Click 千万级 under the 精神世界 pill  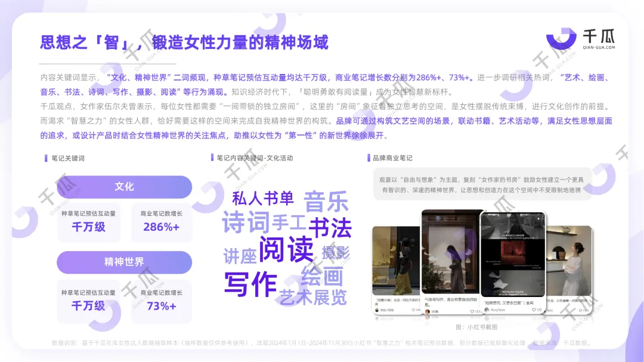(x=88, y=306)
